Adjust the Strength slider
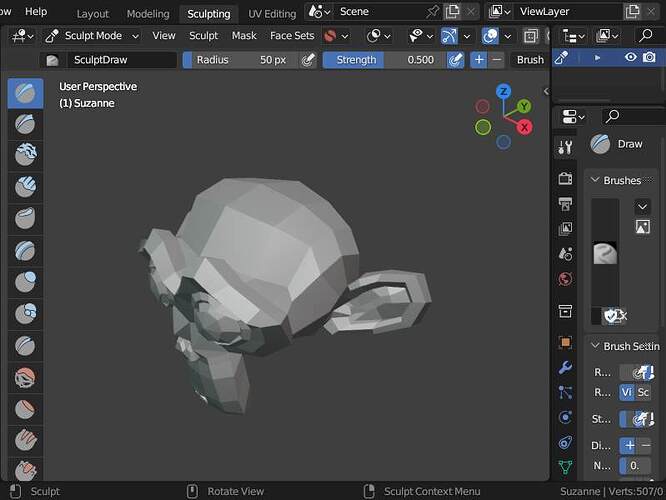666x500 pixels. click(384, 60)
